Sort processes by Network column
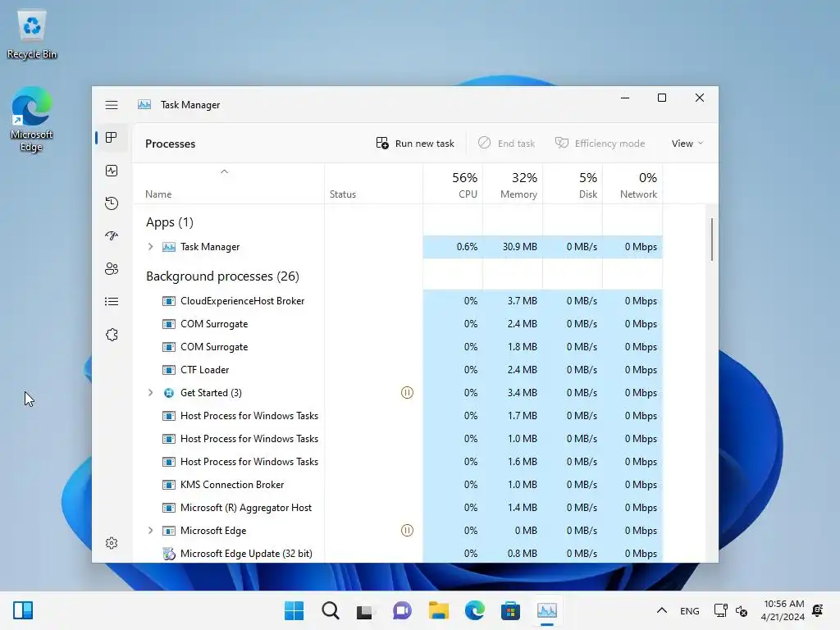The width and height of the screenshot is (840, 630). (632, 185)
